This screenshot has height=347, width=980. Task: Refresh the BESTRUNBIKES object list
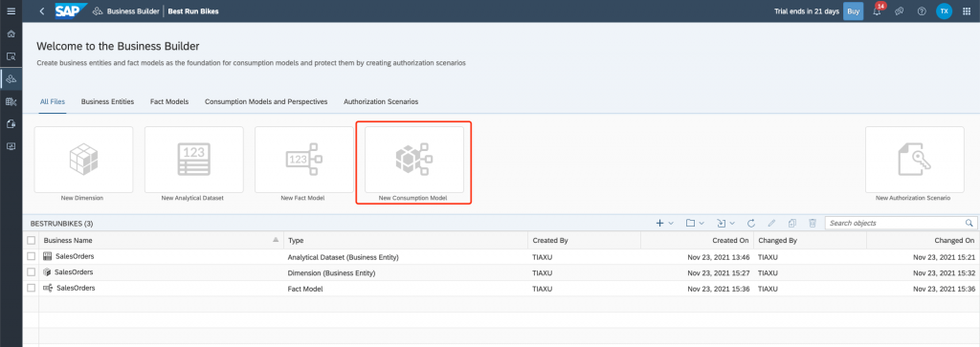point(751,223)
